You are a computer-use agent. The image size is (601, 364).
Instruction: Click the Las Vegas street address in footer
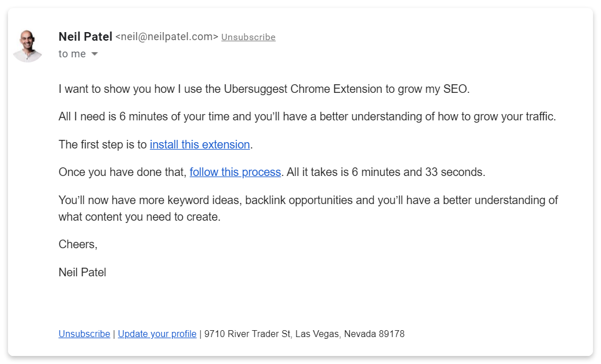point(305,334)
